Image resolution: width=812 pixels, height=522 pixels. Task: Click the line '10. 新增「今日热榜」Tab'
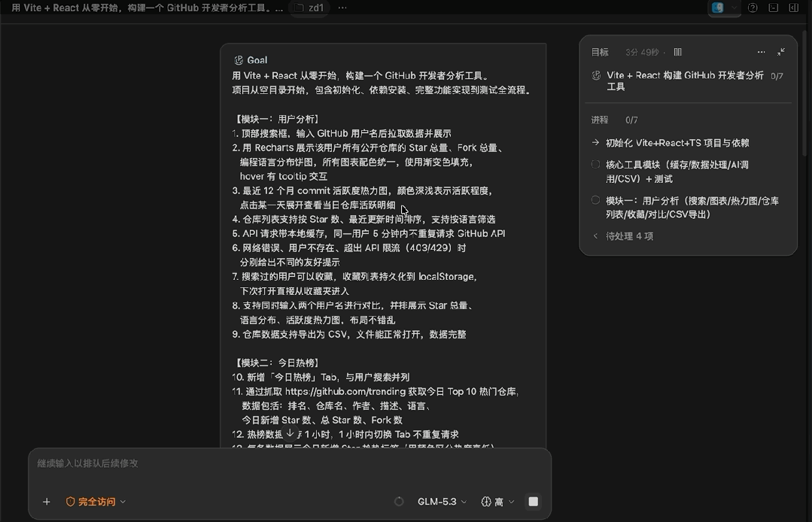point(321,377)
